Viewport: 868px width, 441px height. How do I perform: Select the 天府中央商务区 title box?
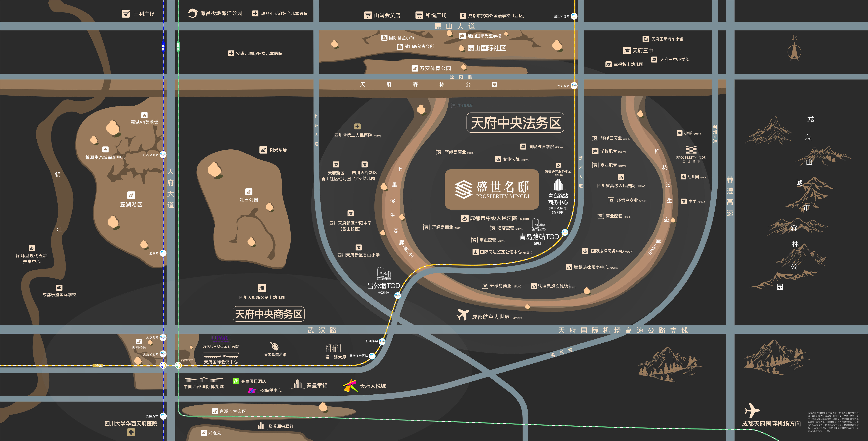[x=269, y=314]
